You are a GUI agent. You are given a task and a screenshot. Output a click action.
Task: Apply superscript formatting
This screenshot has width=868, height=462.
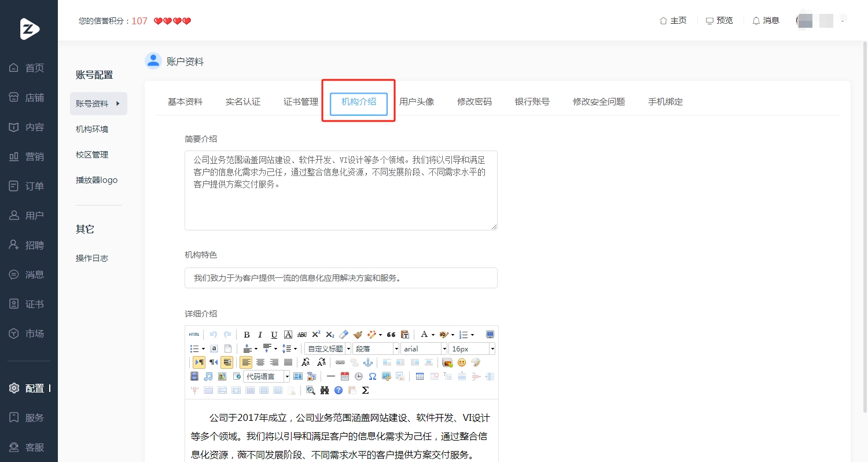pos(316,335)
